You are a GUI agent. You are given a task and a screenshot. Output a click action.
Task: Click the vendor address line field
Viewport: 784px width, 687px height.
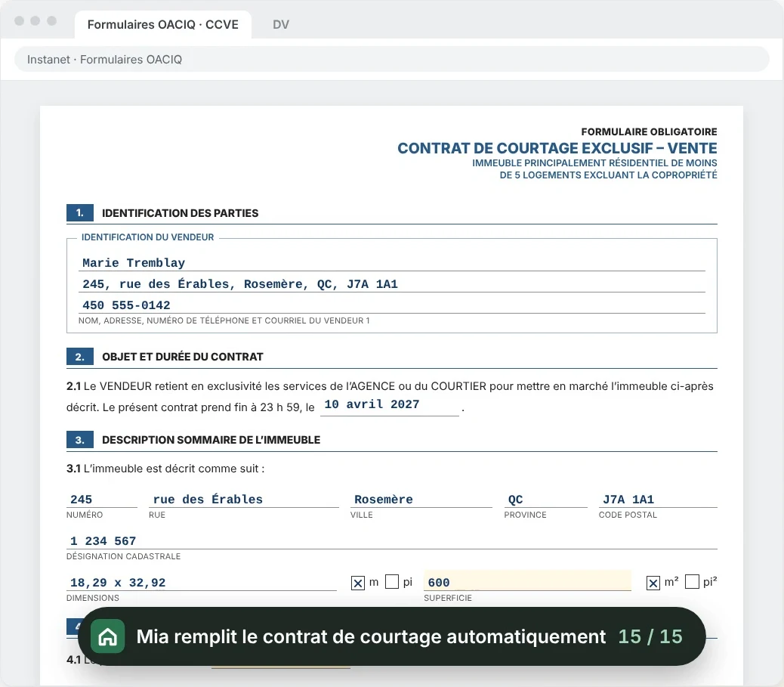pyautogui.click(x=391, y=283)
